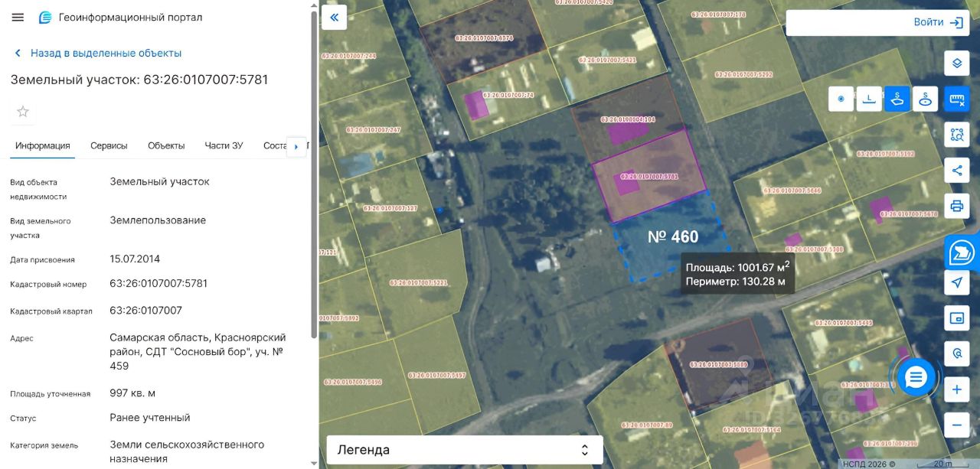Click highlighted parcel 63:26:0107007:5781 on map
Screen dimensions: 980x469
click(x=649, y=176)
